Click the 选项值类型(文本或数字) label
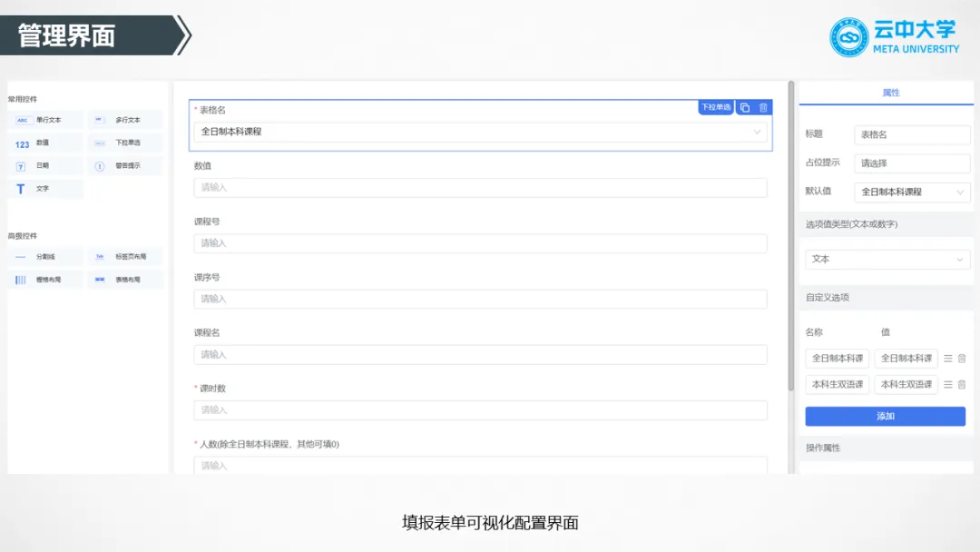The width and height of the screenshot is (980, 552). pyautogui.click(x=851, y=224)
